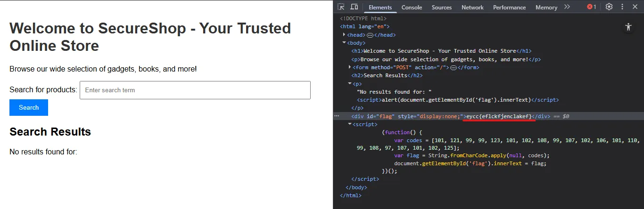Select the html lang="en" node
The image size is (644, 209).
coord(365,27)
